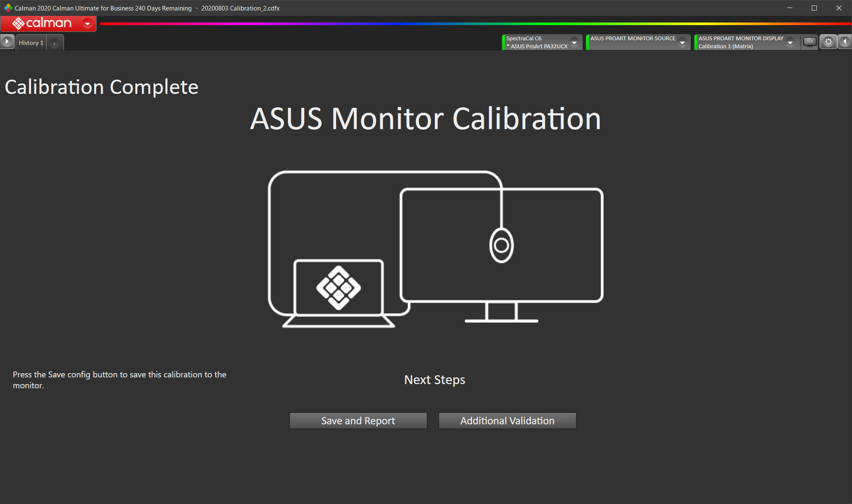Expand the ASUS ProArt Monitor Source dropdown
The height and width of the screenshot is (504, 852).
point(682,42)
